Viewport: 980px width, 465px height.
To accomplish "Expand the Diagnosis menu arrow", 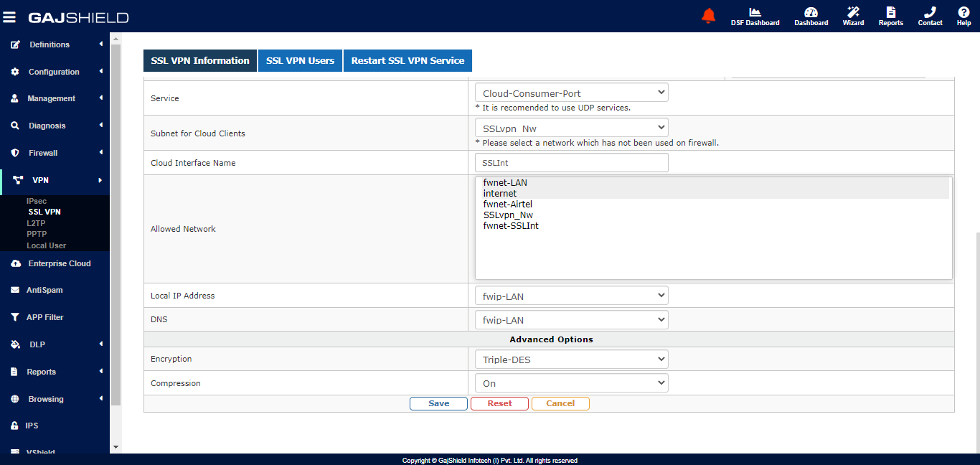I will click(101, 125).
